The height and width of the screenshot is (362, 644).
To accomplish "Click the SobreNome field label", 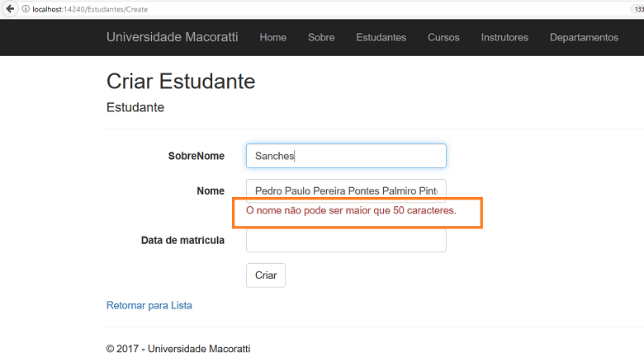I will 196,156.
